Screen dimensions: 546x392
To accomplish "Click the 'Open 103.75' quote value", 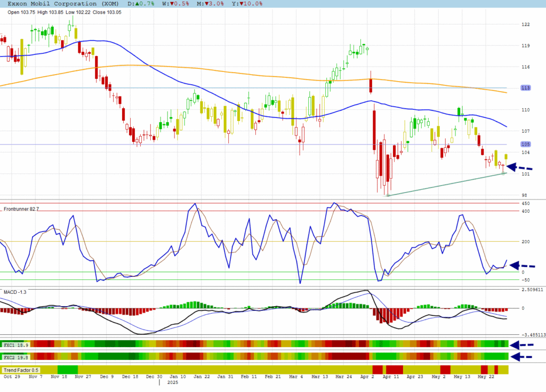I will coord(21,12).
